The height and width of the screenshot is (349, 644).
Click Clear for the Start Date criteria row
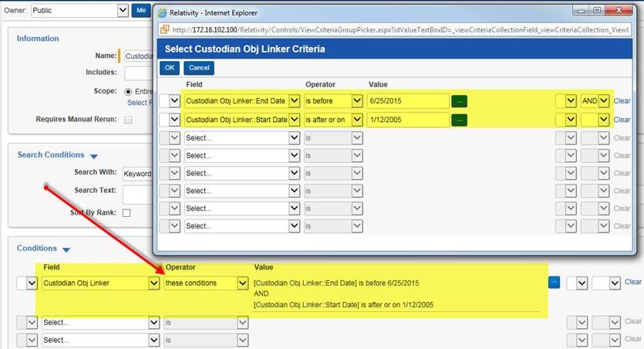coord(622,120)
